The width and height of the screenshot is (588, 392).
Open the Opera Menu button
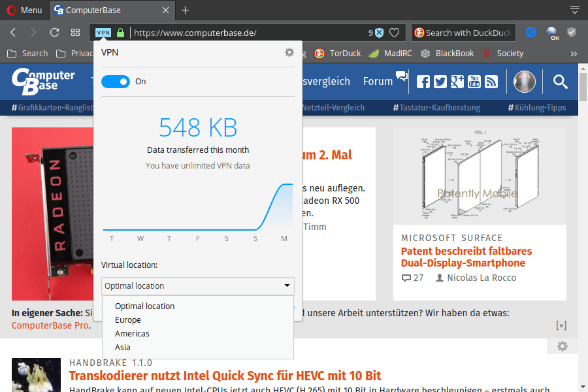point(24,10)
